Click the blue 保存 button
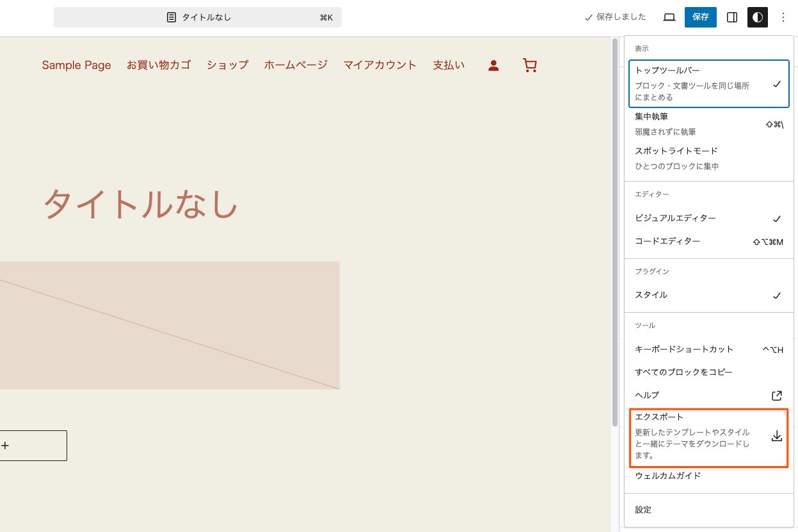Viewport: 798px width, 532px height. click(x=700, y=17)
